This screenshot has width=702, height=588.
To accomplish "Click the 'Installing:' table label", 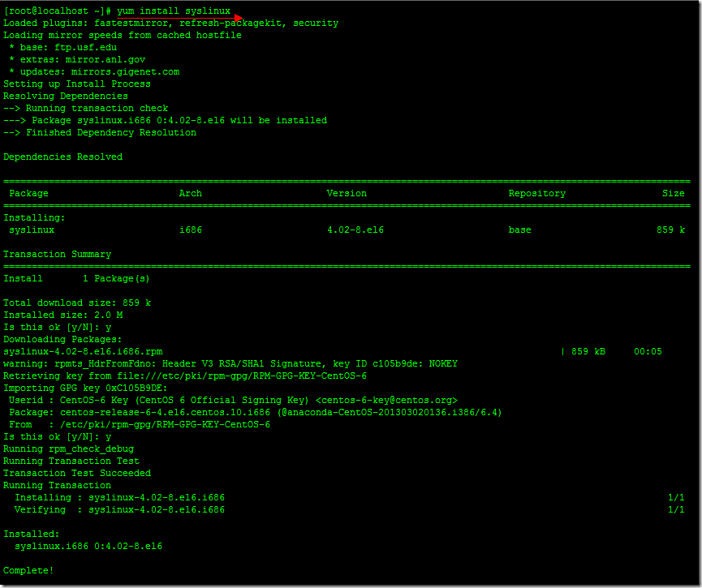I will coord(34,218).
